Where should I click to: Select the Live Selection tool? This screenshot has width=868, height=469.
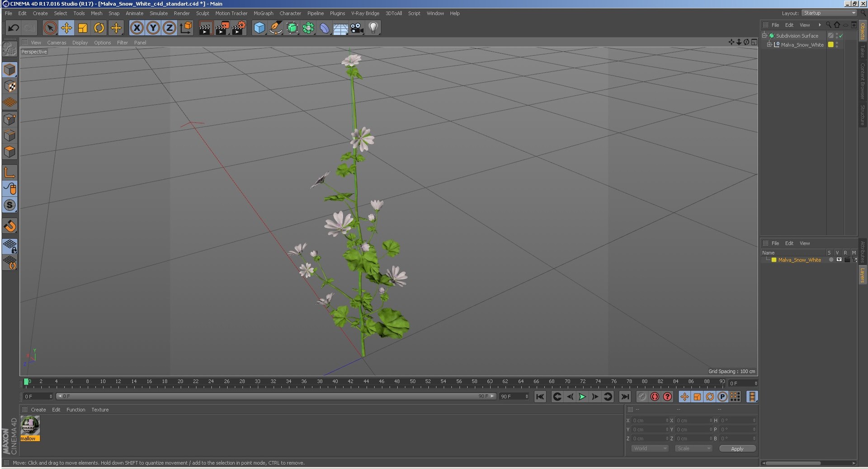click(x=50, y=28)
